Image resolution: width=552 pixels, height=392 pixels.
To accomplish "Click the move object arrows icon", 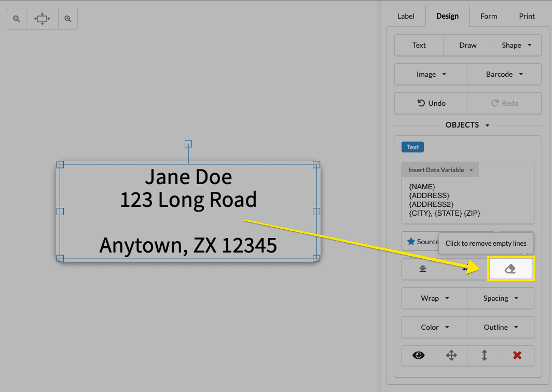I will click(x=451, y=355).
